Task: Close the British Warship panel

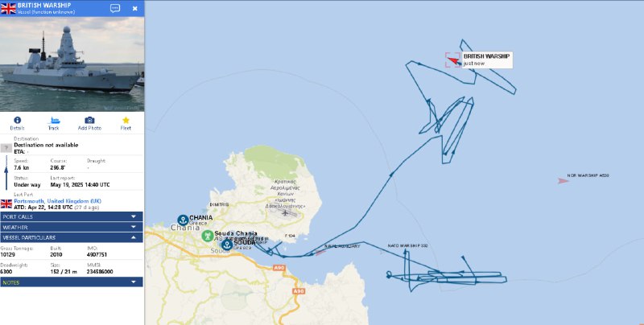Action: point(134,8)
